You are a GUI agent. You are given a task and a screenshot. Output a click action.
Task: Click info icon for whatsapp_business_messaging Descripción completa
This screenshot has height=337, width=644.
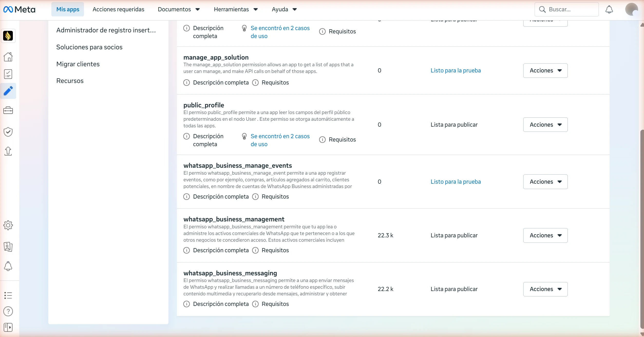click(x=187, y=304)
